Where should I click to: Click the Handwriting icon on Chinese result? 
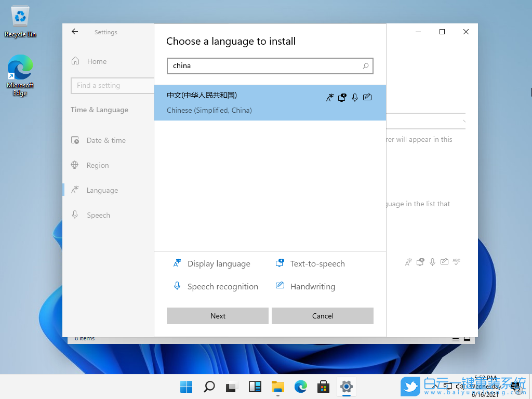pos(367,97)
